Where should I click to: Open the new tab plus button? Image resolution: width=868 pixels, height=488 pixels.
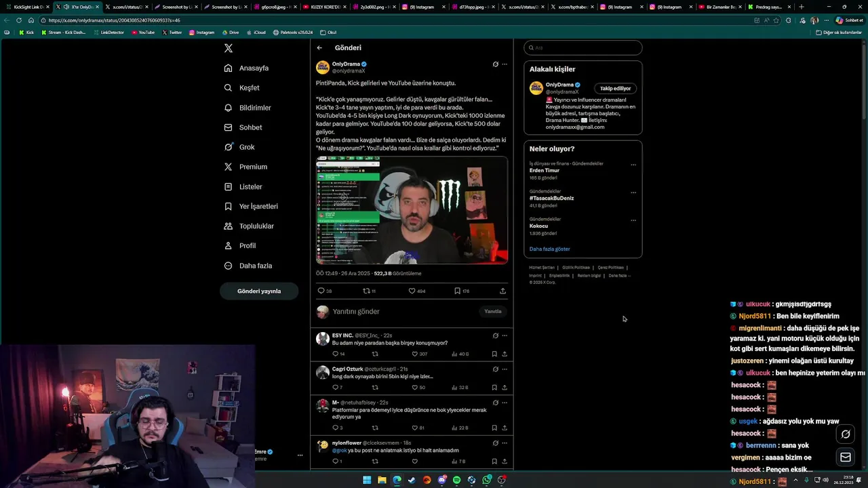pos(802,7)
